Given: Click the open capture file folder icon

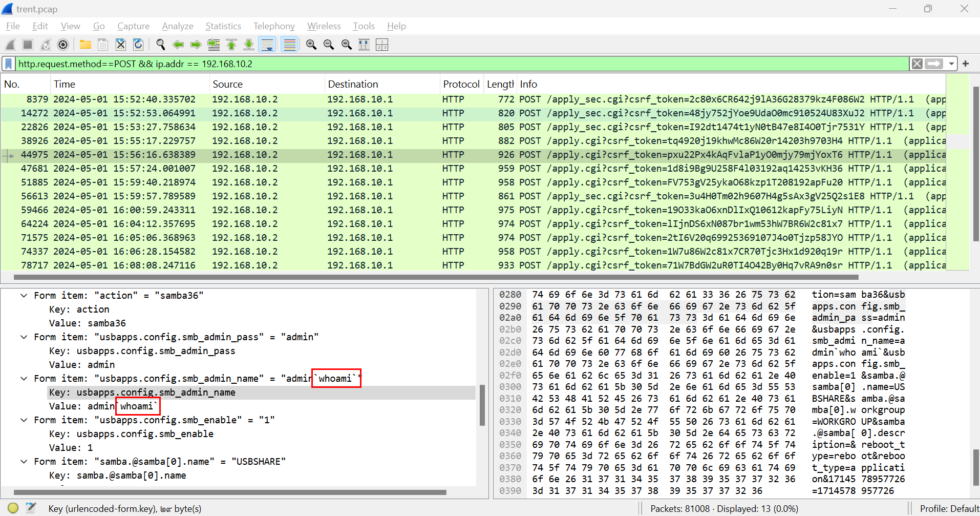Looking at the screenshot, I should point(85,45).
